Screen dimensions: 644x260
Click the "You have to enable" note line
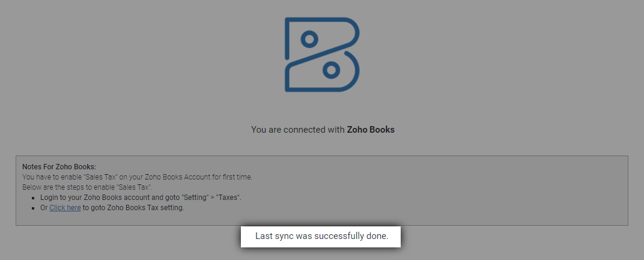90,177
